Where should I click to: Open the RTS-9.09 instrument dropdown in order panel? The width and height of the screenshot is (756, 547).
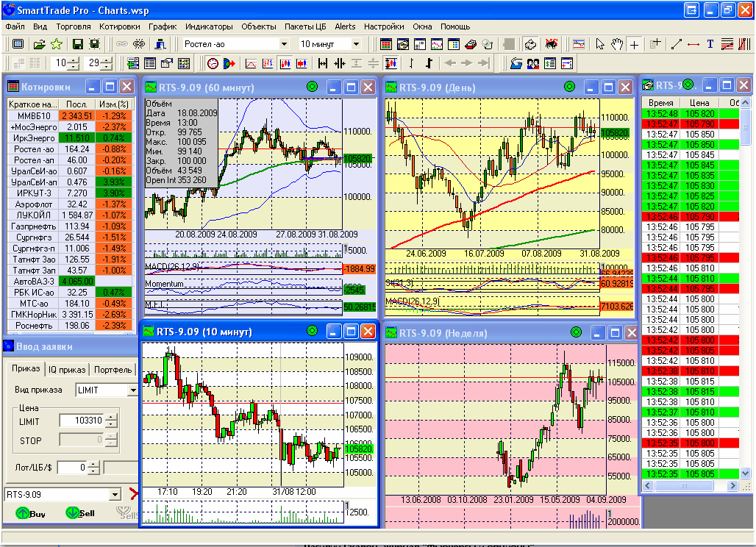pyautogui.click(x=115, y=495)
